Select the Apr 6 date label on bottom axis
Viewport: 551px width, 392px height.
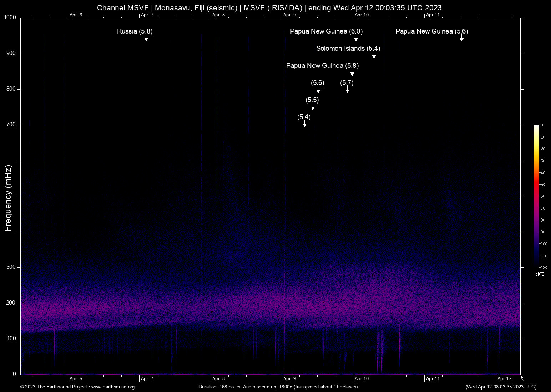[x=76, y=378]
